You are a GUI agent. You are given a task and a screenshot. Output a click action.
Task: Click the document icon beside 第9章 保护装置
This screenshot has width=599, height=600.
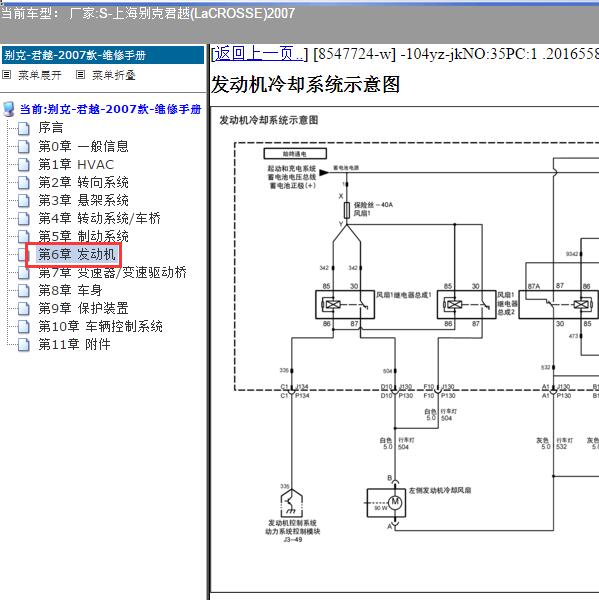pos(24,309)
